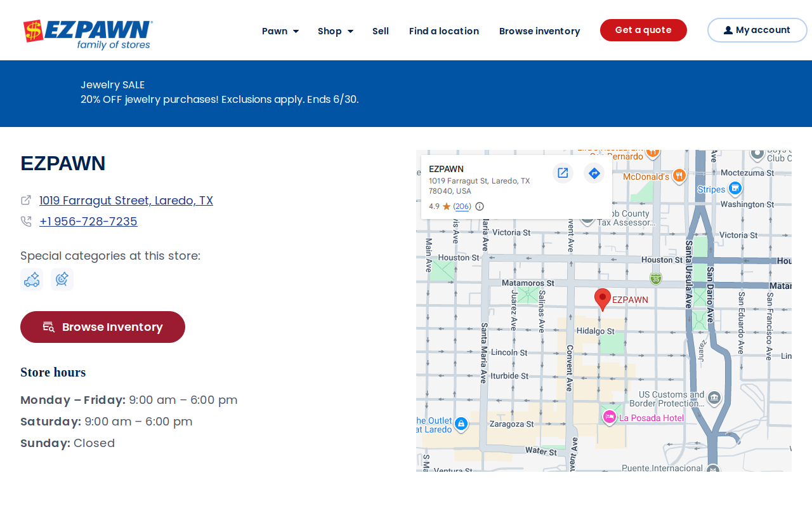This screenshot has width=812, height=508.
Task: Go to Find a location page
Action: click(x=444, y=31)
